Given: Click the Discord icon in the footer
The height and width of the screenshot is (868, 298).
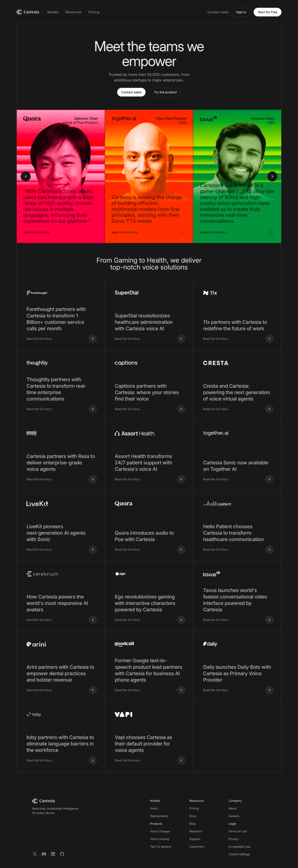Looking at the screenshot, I should [44, 854].
